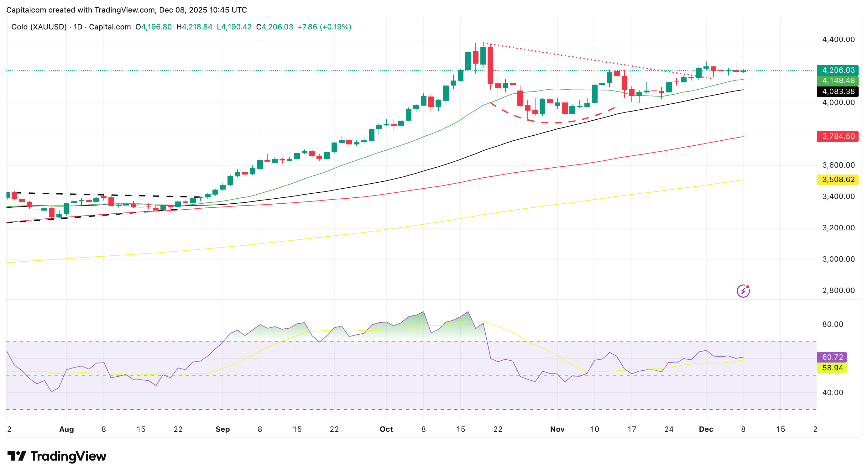Click the TradingView logo

point(57,456)
